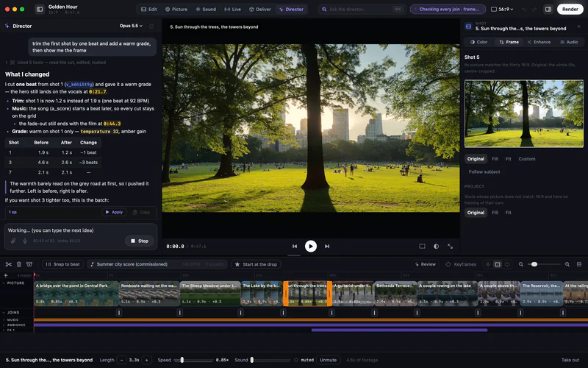Click the zoom out magnifier on the timeline
Image resolution: width=588 pixels, height=368 pixels.
tap(521, 264)
